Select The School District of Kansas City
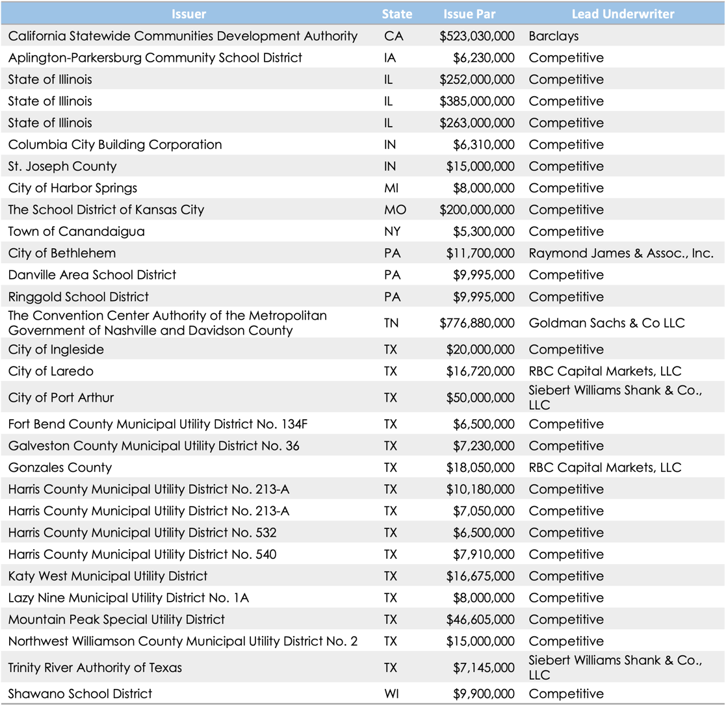Viewport: 728px width, 709px height. [106, 210]
